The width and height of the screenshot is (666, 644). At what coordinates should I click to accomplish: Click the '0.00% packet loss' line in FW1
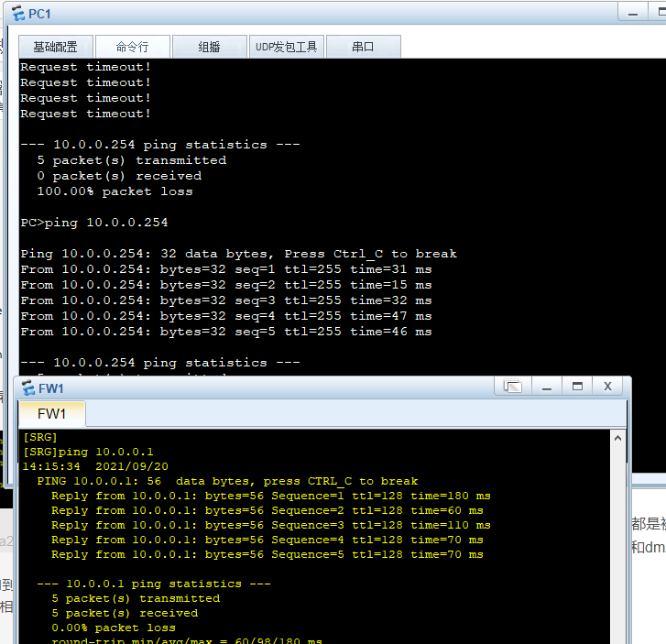click(114, 628)
